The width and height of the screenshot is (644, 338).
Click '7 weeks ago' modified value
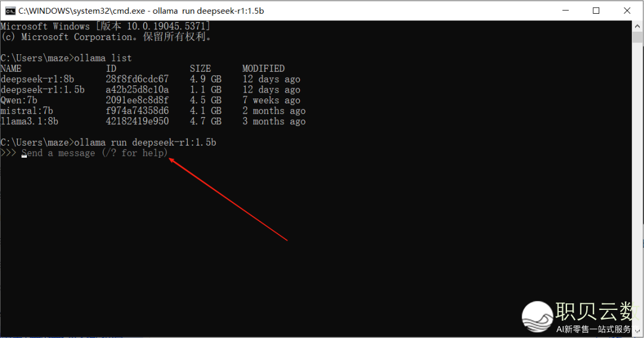point(271,100)
